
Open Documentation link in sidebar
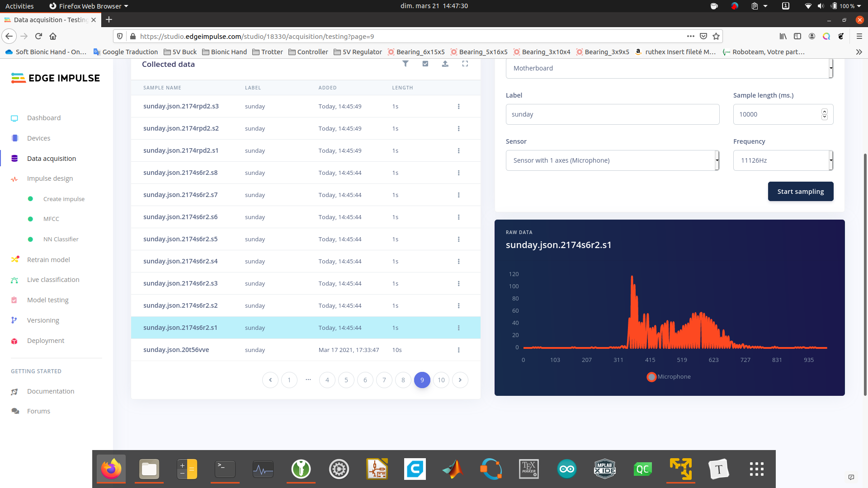[51, 391]
